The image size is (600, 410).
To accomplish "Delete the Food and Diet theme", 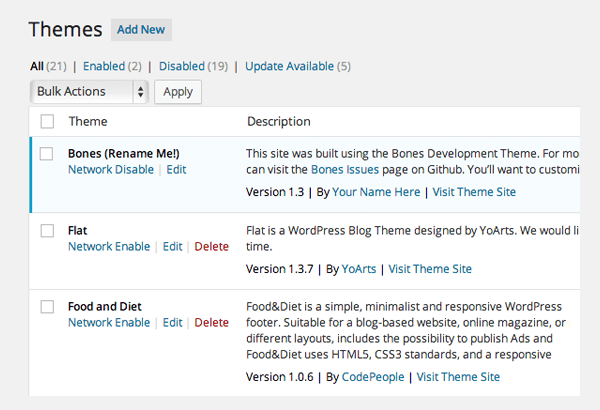I will 211,323.
